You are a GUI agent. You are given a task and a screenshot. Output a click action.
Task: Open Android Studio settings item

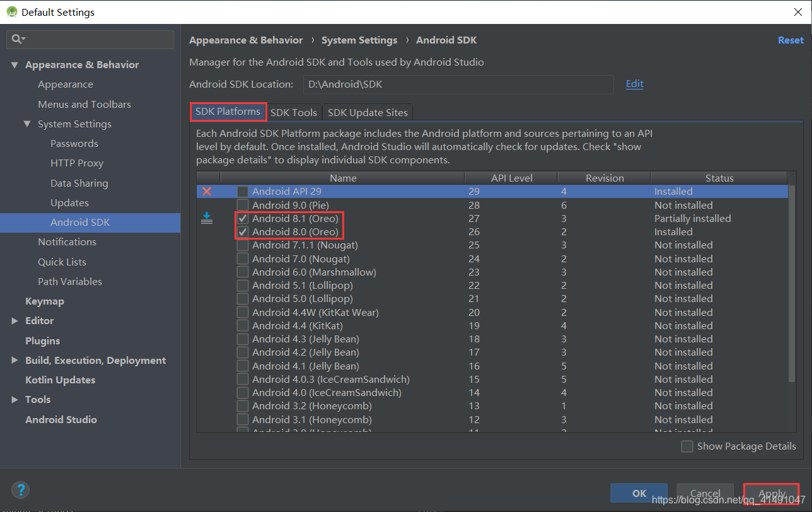point(61,419)
